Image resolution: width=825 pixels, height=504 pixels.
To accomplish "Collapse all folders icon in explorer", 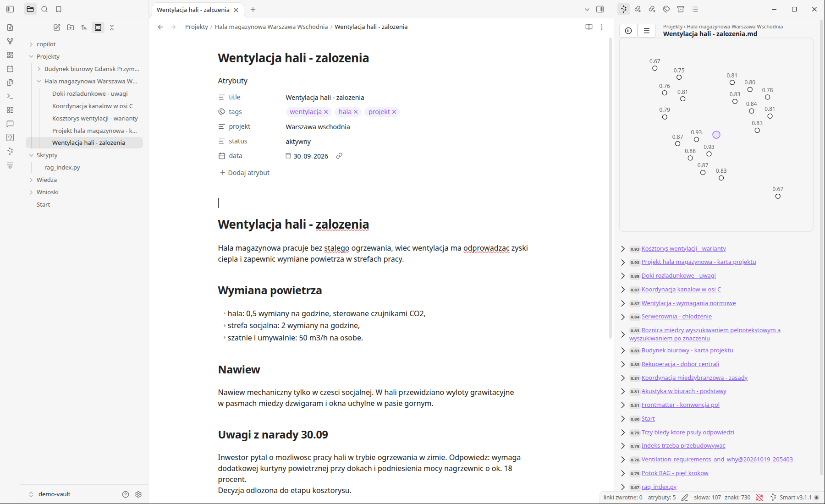I will coord(112,27).
